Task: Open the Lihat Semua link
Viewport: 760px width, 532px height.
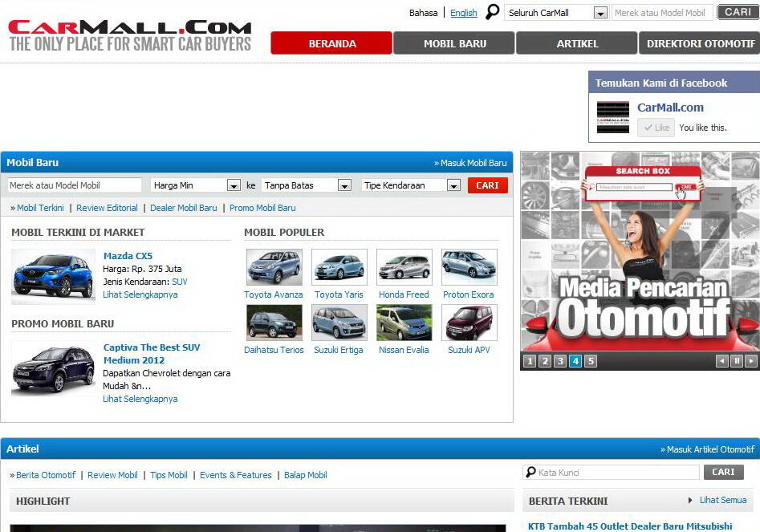Action: [x=722, y=500]
